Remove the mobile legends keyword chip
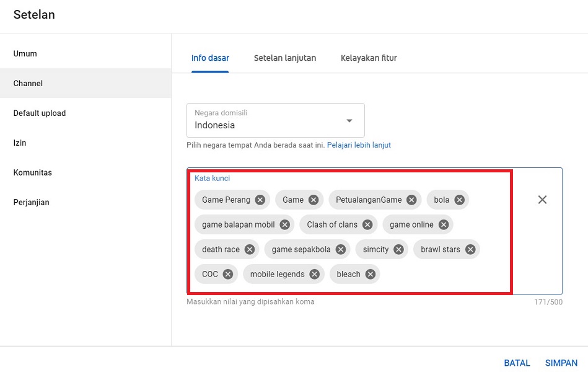 click(314, 274)
